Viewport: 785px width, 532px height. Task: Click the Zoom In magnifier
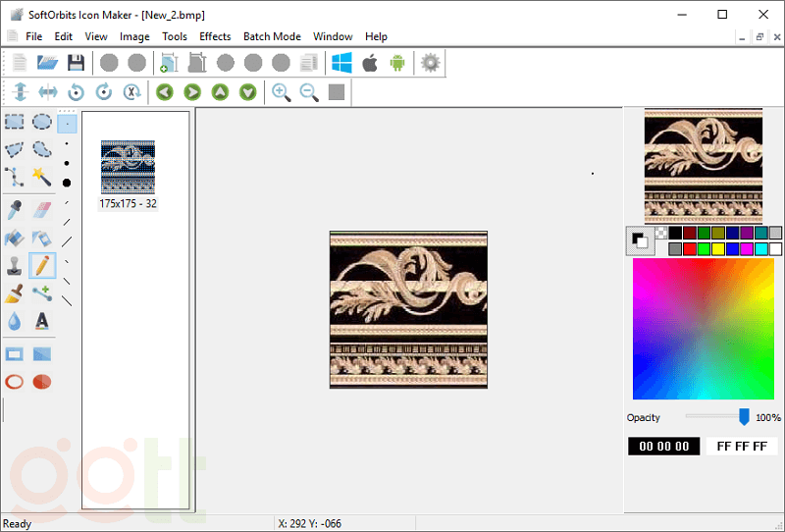click(x=282, y=92)
